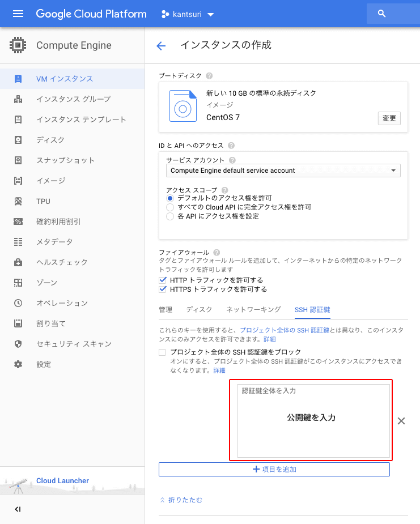Screen dimensions: 420x524
Task: Open the kantsuri project dropdown
Action: point(188,14)
